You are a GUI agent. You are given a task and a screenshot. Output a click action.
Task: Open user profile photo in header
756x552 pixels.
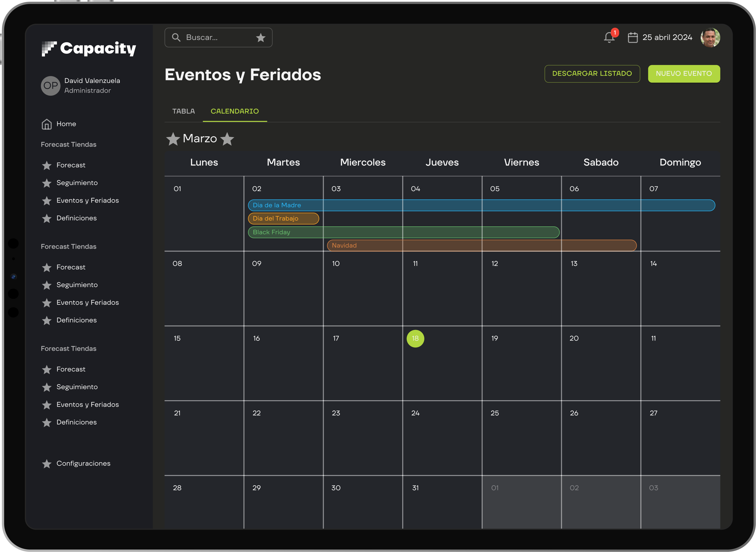click(x=710, y=38)
